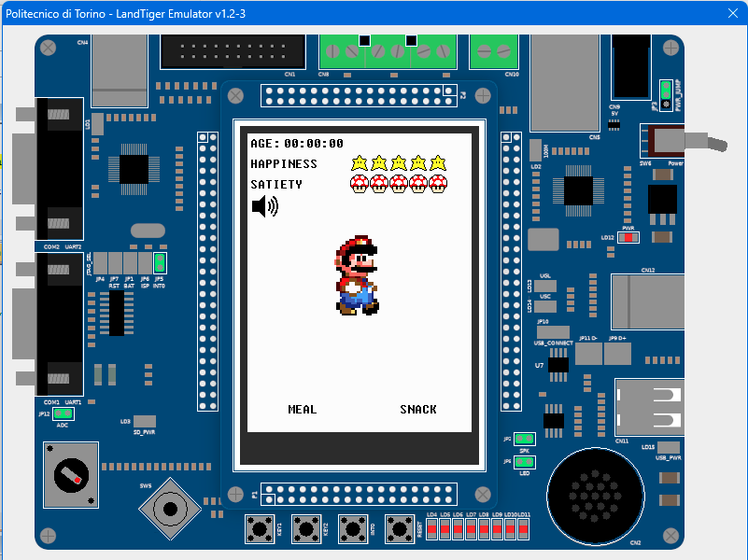Click the JP7 RST jumper pad
Image resolution: width=748 pixels, height=560 pixels.
pos(115,263)
